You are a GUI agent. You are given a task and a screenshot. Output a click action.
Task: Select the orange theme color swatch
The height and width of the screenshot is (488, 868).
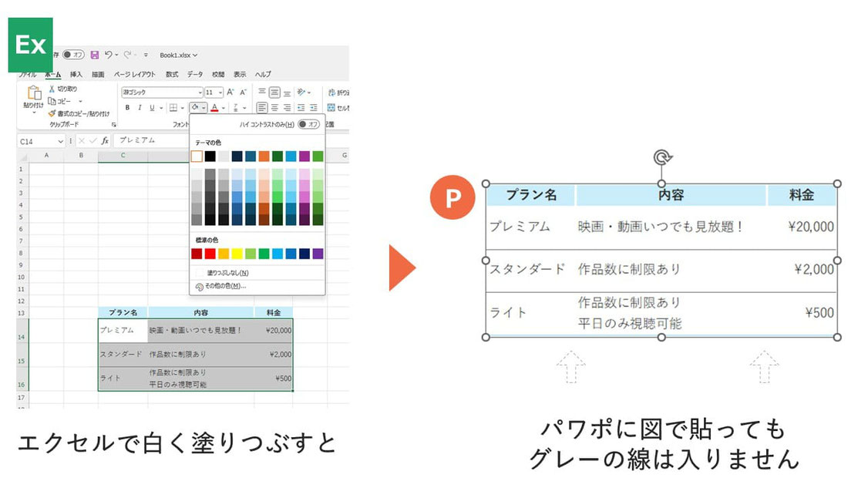pos(264,156)
